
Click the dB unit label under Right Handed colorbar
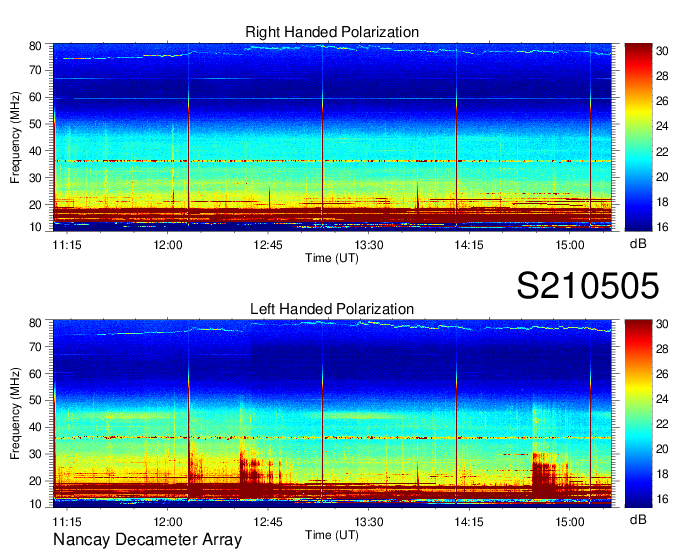coord(638,244)
